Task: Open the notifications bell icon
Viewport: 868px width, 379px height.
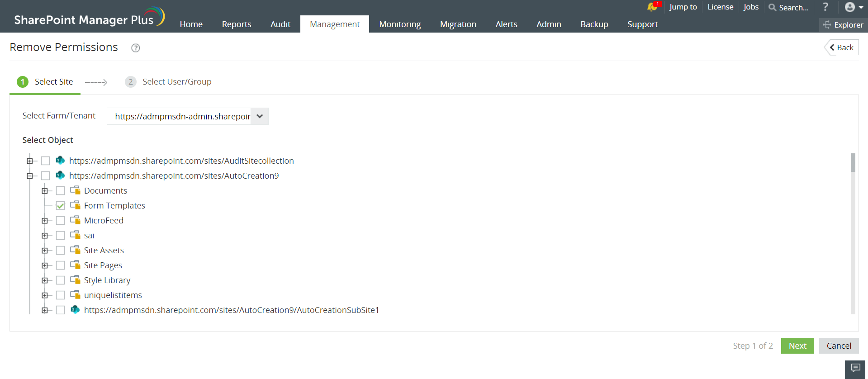Action: [652, 7]
